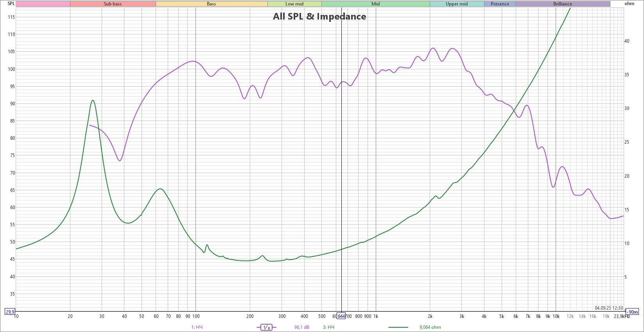
Task: Click the 23,9kHz end frequency label
Action: click(x=622, y=316)
